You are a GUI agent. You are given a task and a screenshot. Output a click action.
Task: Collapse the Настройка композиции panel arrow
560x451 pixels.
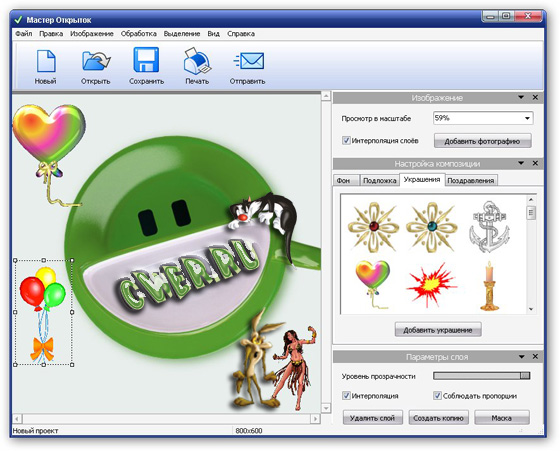[x=521, y=163]
